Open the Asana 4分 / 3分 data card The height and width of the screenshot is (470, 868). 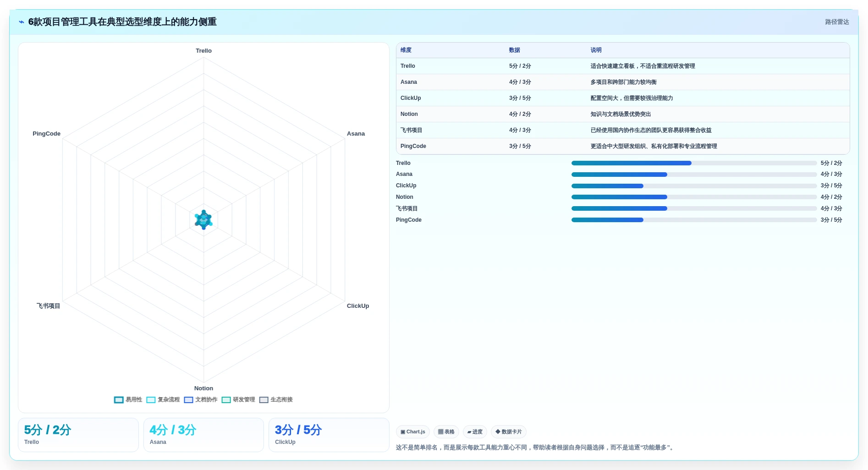tap(203, 435)
